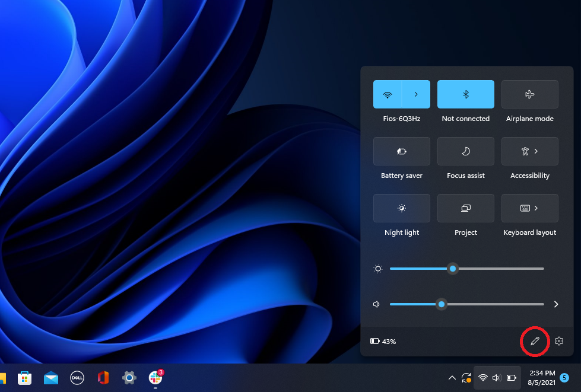The height and width of the screenshot is (392, 581).
Task: Adjust the brightness slider handle
Action: point(453,269)
